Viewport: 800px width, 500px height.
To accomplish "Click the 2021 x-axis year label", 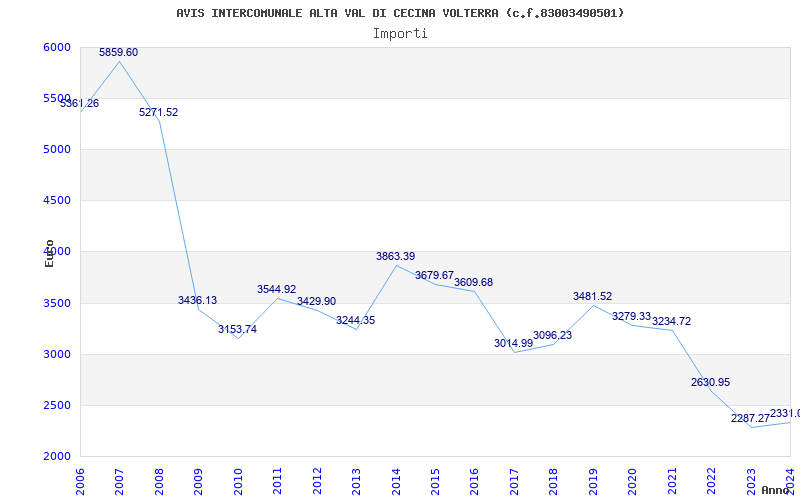I will pyautogui.click(x=672, y=481).
